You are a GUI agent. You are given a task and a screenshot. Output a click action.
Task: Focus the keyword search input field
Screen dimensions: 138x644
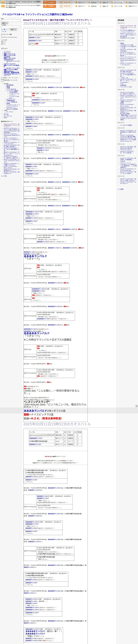(x=11, y=21)
